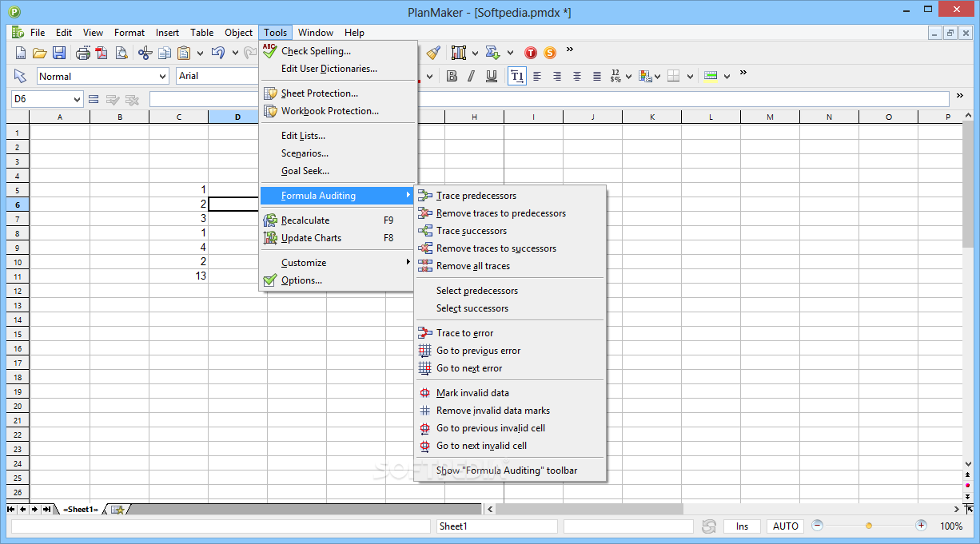Click the Copy icon
The width and height of the screenshot is (980, 544).
165,53
